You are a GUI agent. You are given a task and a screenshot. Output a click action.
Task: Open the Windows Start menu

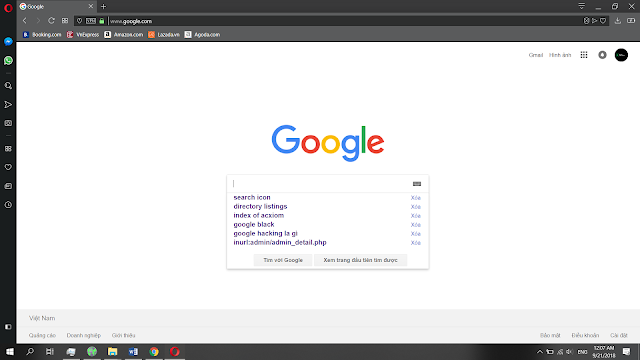(9, 351)
